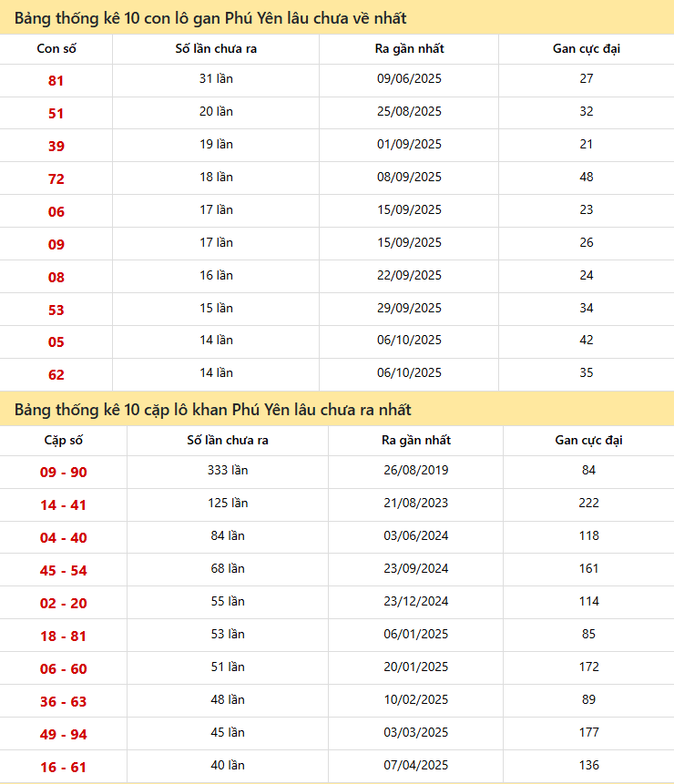Click the title 'Bảng thống kê 10 cặp lô khan'
The width and height of the screenshot is (674, 784).
click(x=213, y=410)
